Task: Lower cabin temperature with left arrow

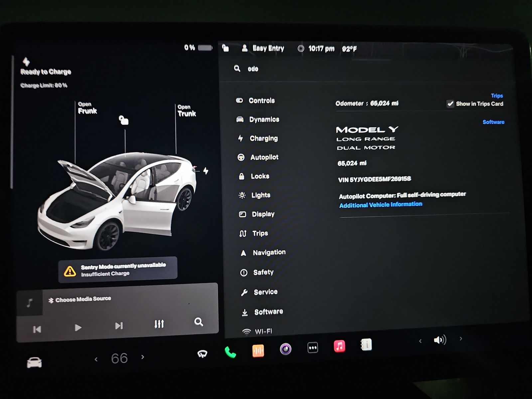Action: click(96, 359)
